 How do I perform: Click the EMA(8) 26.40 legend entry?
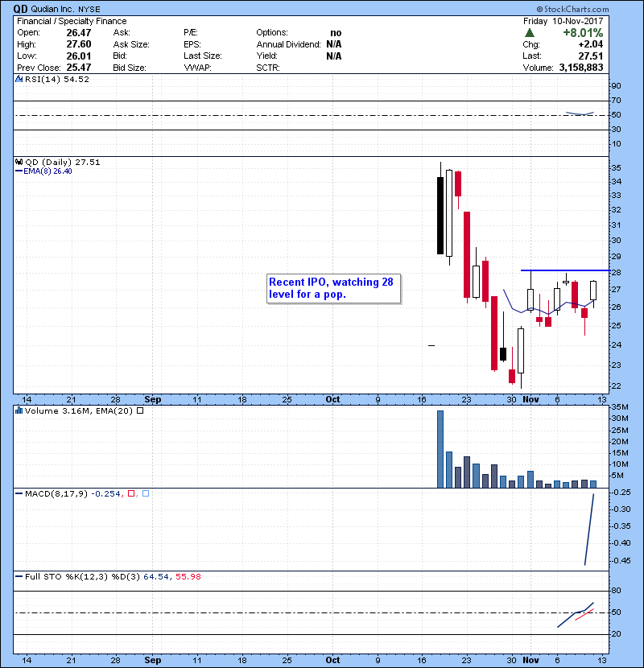coord(43,171)
